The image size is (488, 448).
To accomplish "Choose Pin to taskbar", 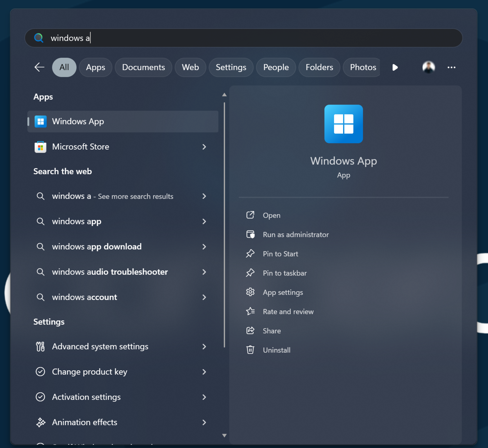I will click(284, 273).
